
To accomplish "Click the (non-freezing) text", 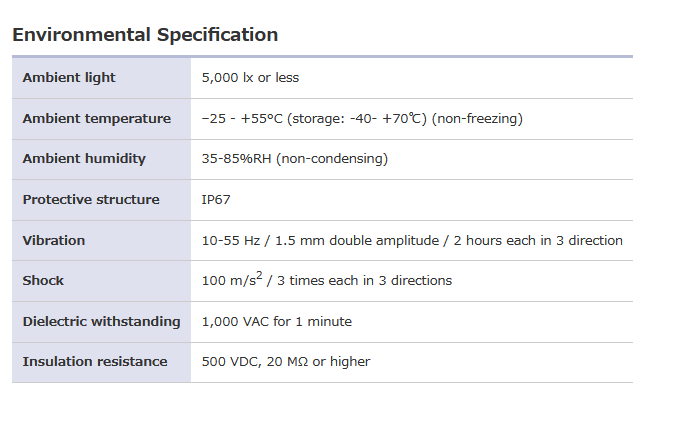I will coord(477,119).
